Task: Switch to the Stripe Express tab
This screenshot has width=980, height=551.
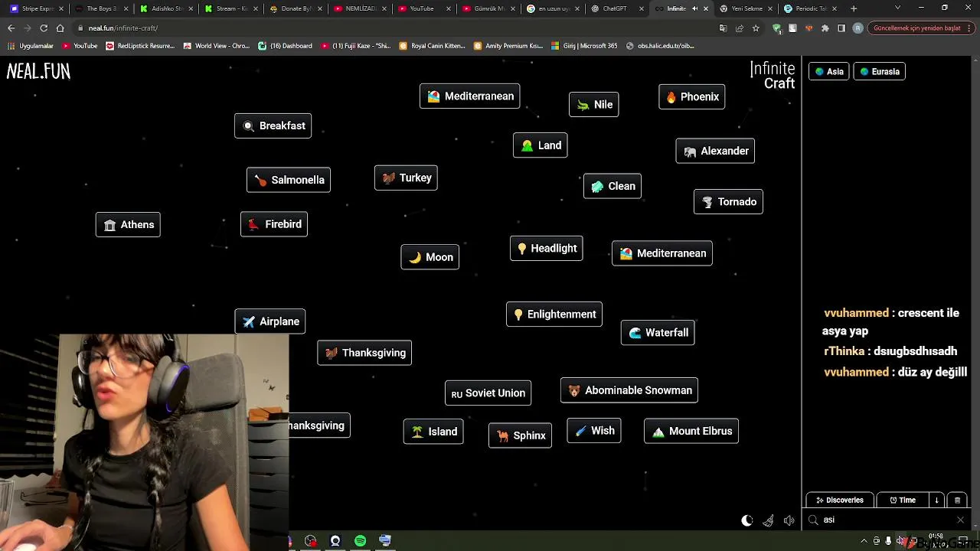Action: click(x=36, y=8)
